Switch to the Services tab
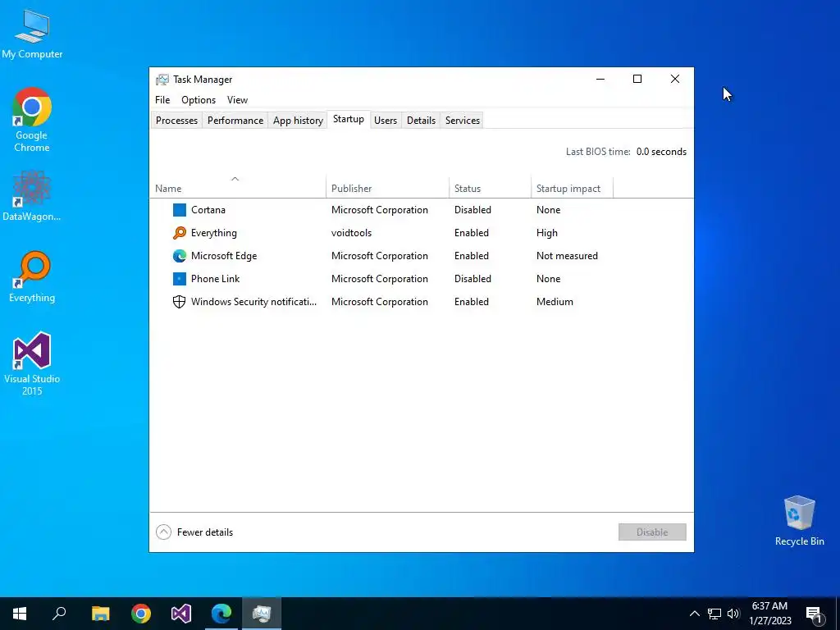 tap(463, 121)
